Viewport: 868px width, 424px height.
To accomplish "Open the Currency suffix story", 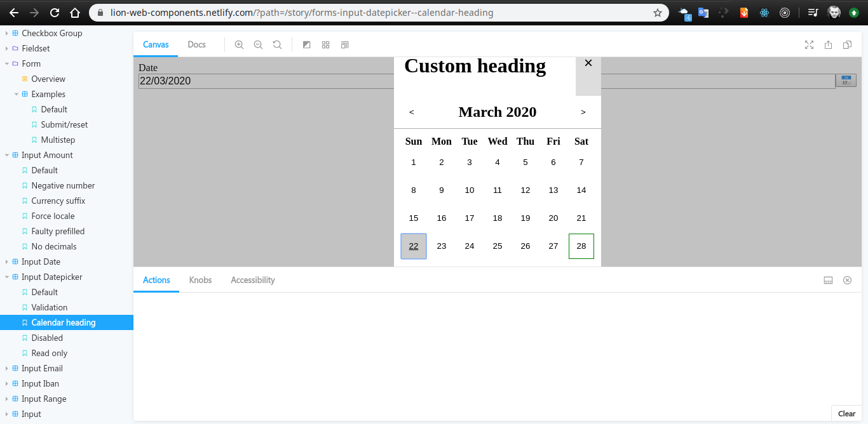I will pyautogui.click(x=58, y=201).
